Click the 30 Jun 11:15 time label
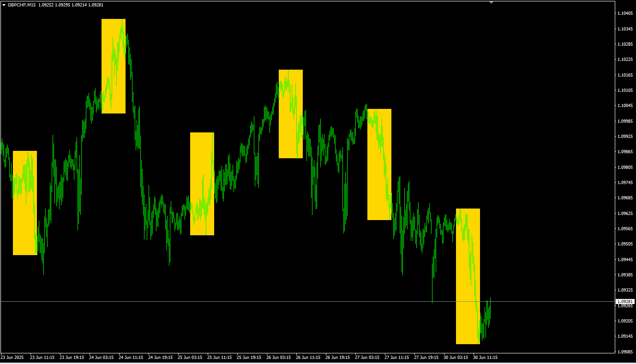Screen dimensions: 636x364 pyautogui.click(x=486, y=357)
